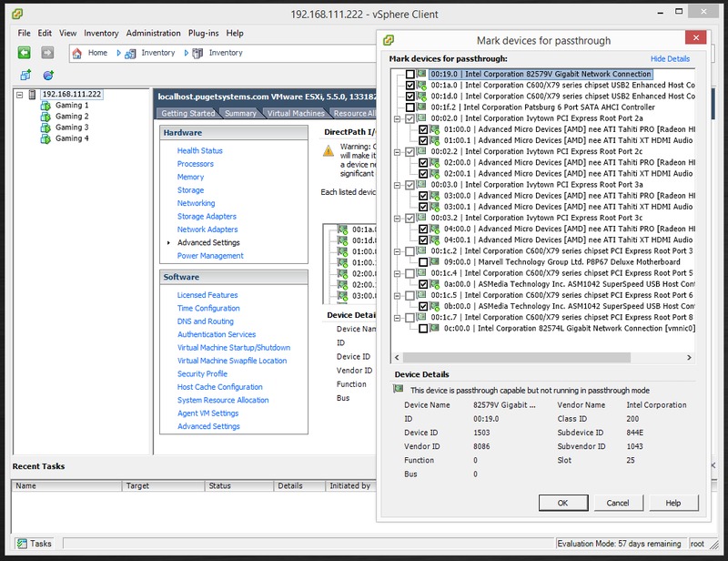Collapse the 00:02.0 PCI Express Root Port 2a

(397, 118)
